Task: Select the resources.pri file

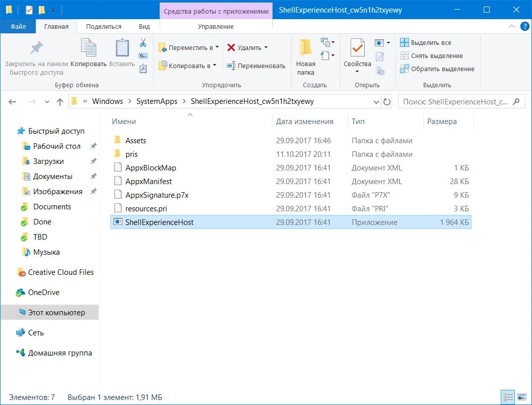Action: click(x=291, y=208)
